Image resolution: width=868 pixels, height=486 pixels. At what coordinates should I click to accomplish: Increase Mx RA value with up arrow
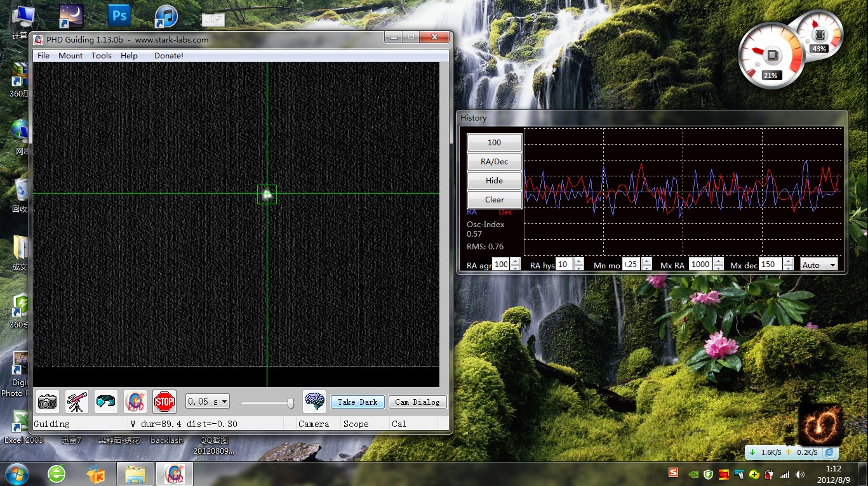(x=718, y=261)
